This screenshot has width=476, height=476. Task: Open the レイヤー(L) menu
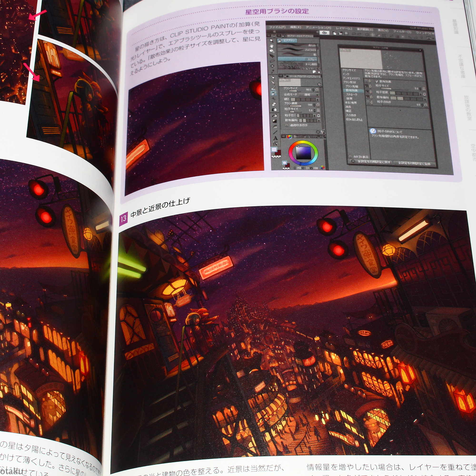point(344,29)
